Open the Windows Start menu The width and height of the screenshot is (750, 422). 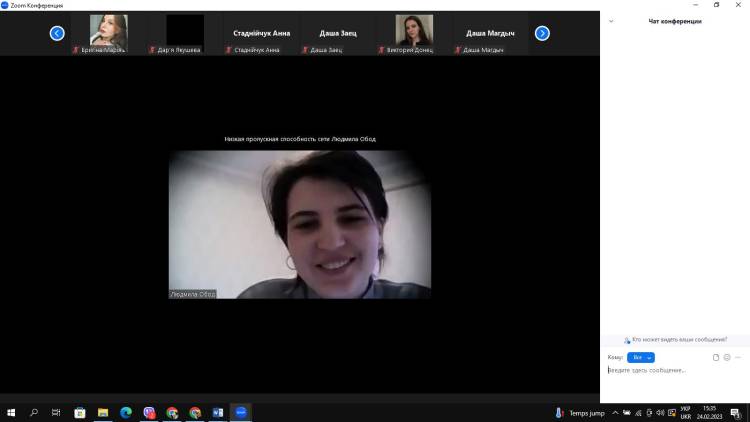click(11, 412)
